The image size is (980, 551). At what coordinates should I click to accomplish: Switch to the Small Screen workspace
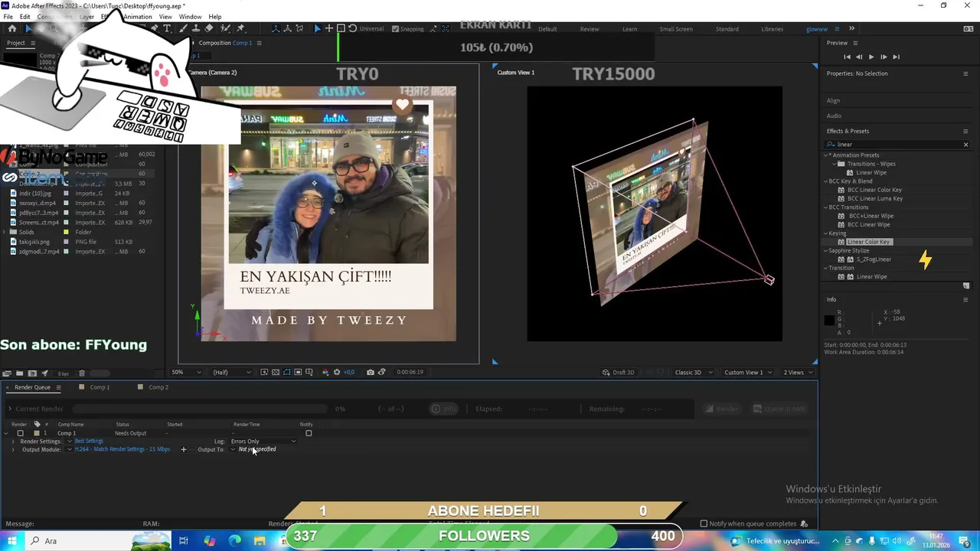(676, 29)
